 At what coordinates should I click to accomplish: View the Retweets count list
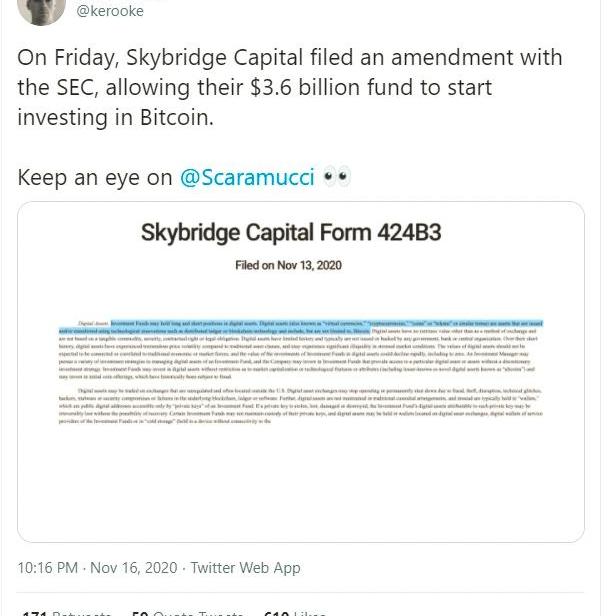click(x=68, y=611)
